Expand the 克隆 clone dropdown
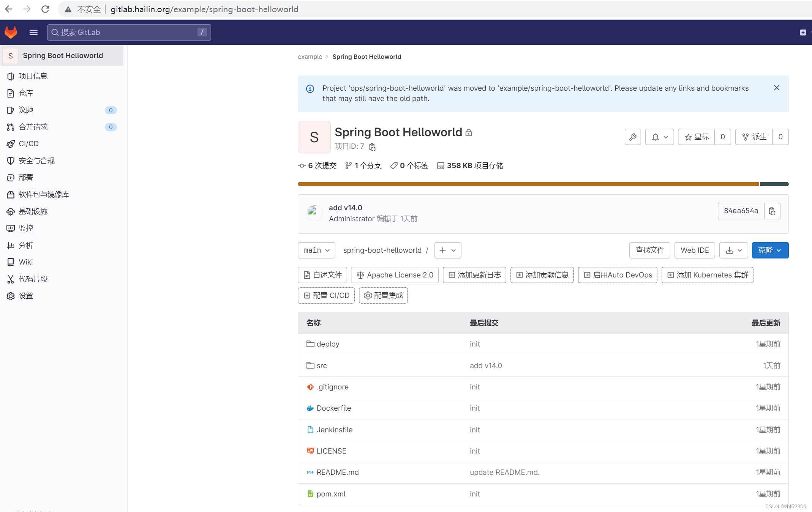This screenshot has height=512, width=812. 770,250
